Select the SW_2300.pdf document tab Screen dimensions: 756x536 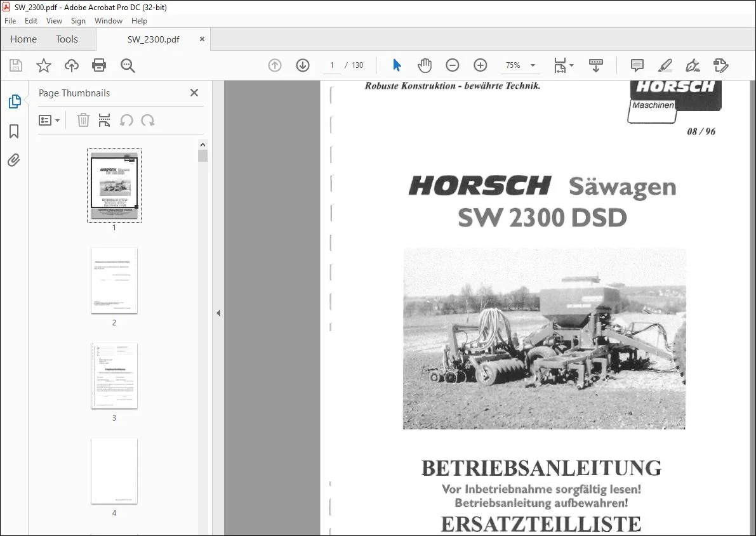click(x=154, y=39)
